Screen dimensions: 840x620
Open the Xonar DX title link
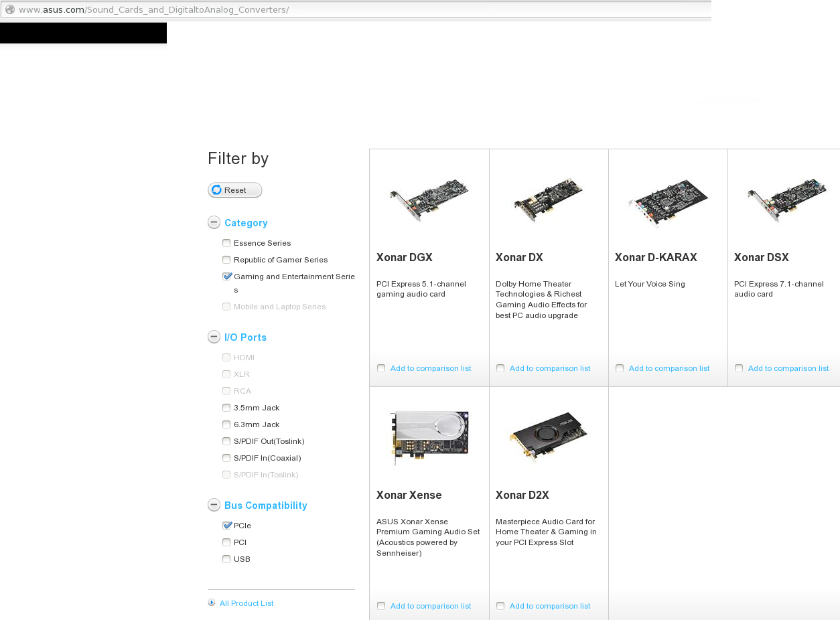click(x=519, y=257)
